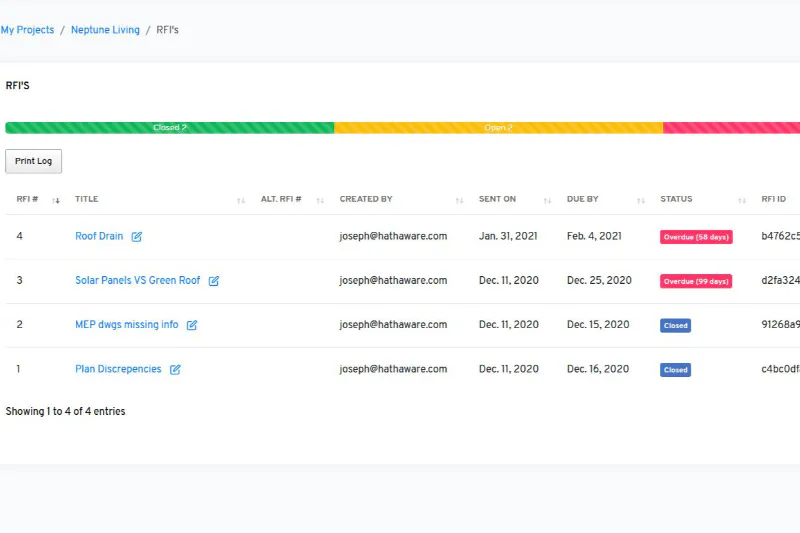The image size is (800, 533).
Task: Select Jan. 31, 2021 sent date
Action: pos(508,236)
